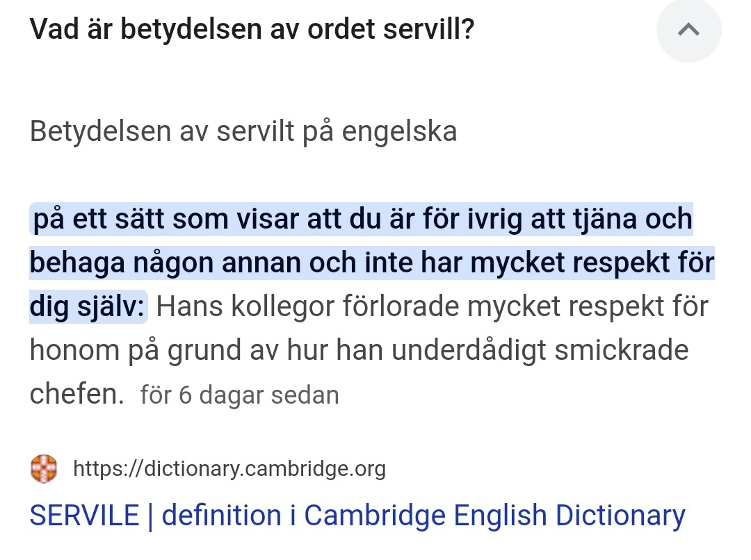Screen dimensions: 751x560
Task: Click the highlighted line starting "på ett sätt som"
Action: tap(362, 220)
